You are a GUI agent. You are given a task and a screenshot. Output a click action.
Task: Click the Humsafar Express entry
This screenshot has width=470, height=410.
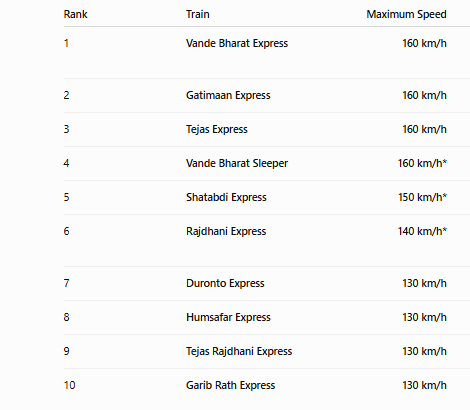(x=228, y=317)
